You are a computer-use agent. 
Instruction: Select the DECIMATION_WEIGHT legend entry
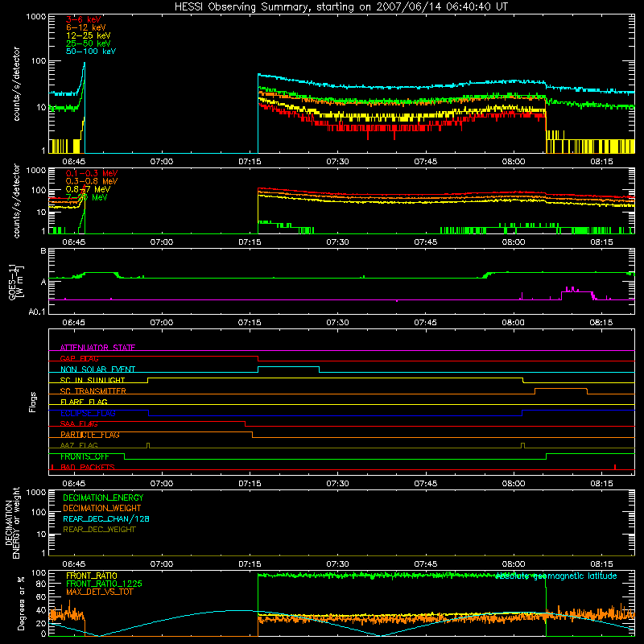click(102, 508)
